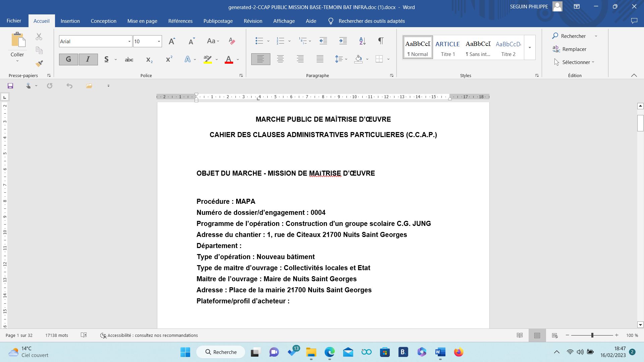
Task: Justify the paragraph text
Action: point(320,59)
